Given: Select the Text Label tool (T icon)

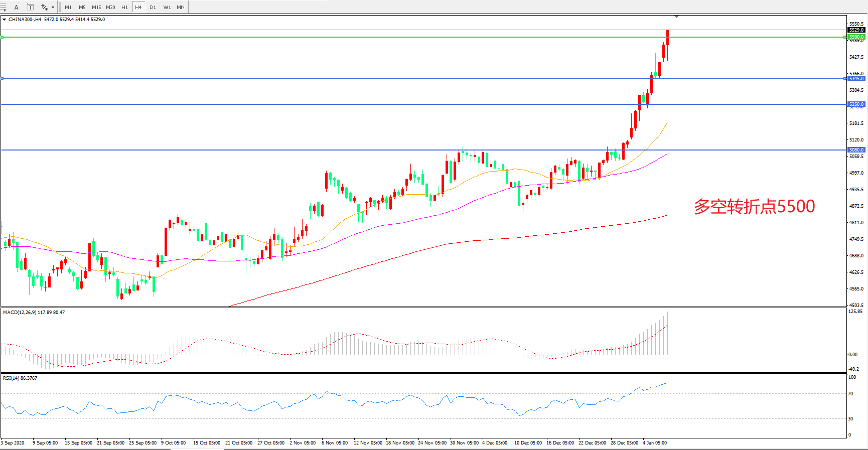Looking at the screenshot, I should 30,7.
